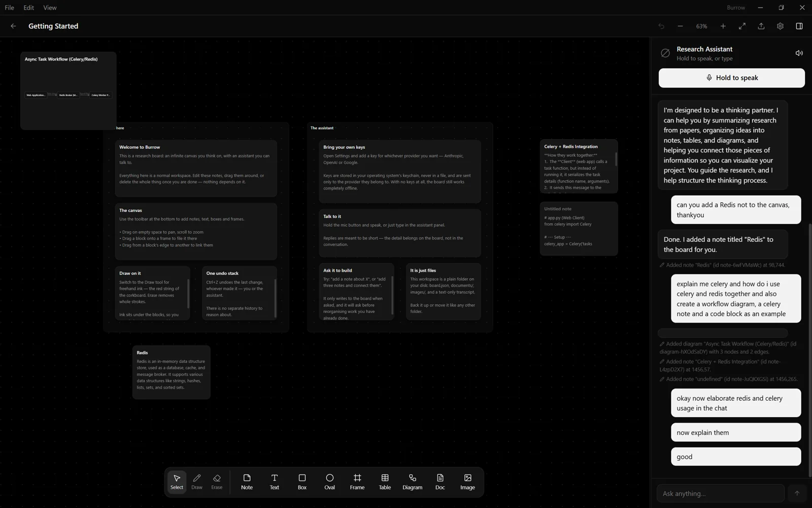
Task: Select the Async Task Workflow diagram thumbnail
Action: pyautogui.click(x=69, y=90)
